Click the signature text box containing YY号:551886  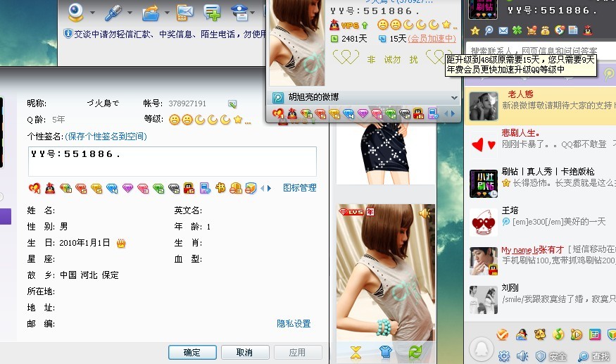pos(172,161)
